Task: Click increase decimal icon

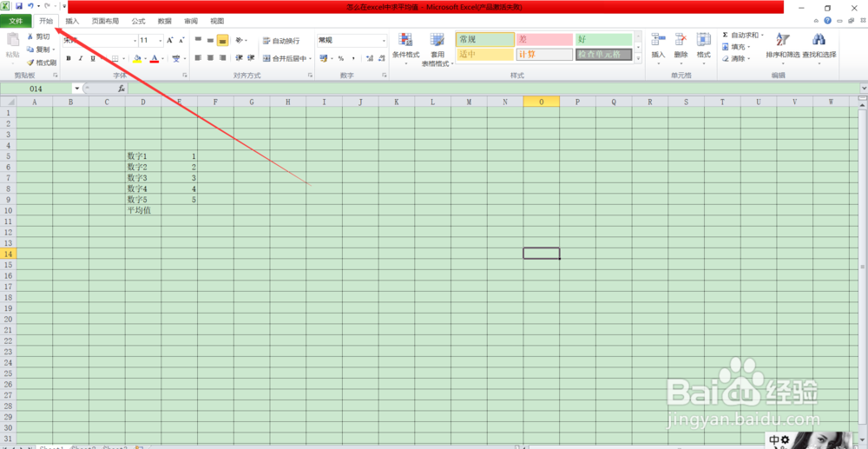Action: (x=370, y=58)
